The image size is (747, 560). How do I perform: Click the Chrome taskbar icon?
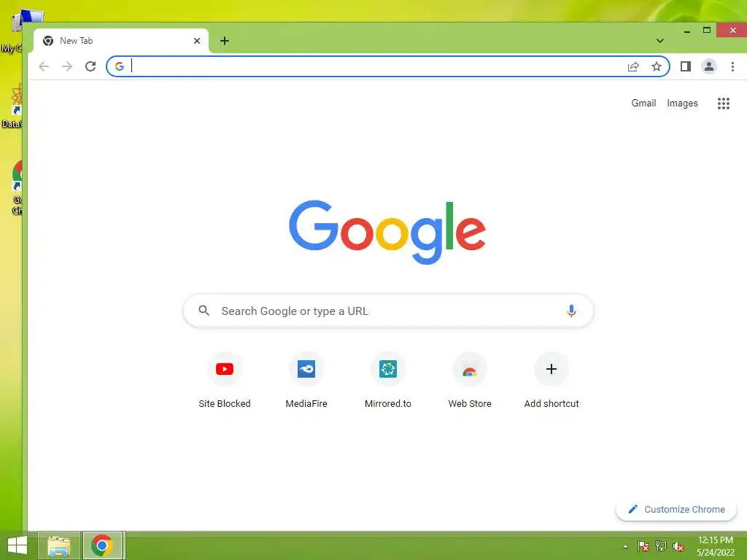tap(102, 545)
